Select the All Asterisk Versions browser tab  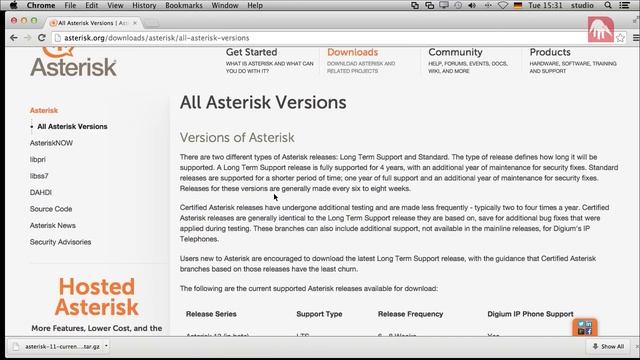click(x=93, y=23)
